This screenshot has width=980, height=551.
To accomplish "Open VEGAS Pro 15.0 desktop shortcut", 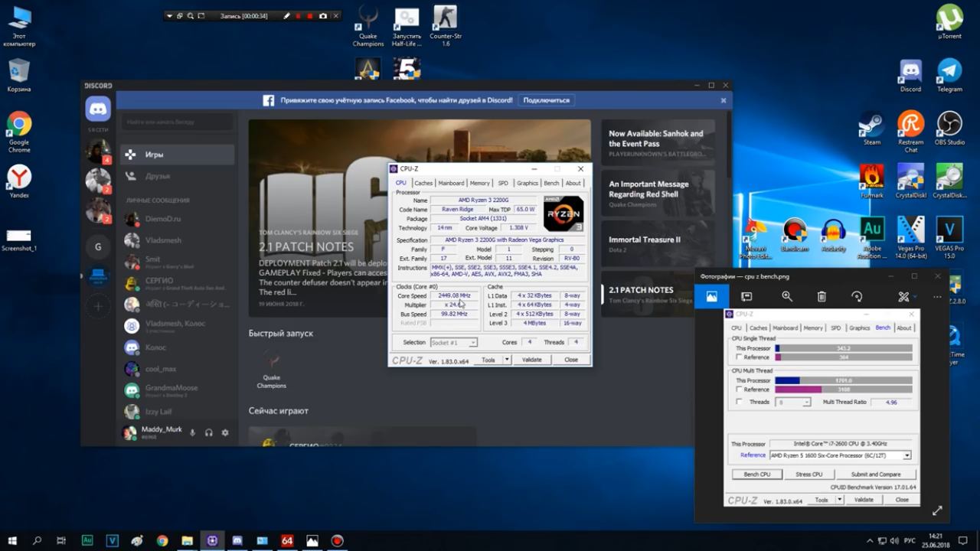I will tap(949, 237).
